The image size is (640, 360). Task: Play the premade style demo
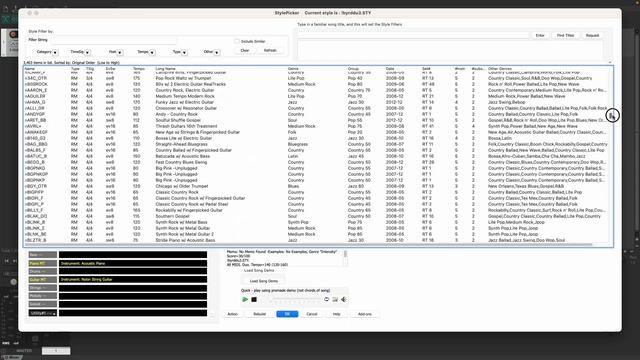point(245,300)
